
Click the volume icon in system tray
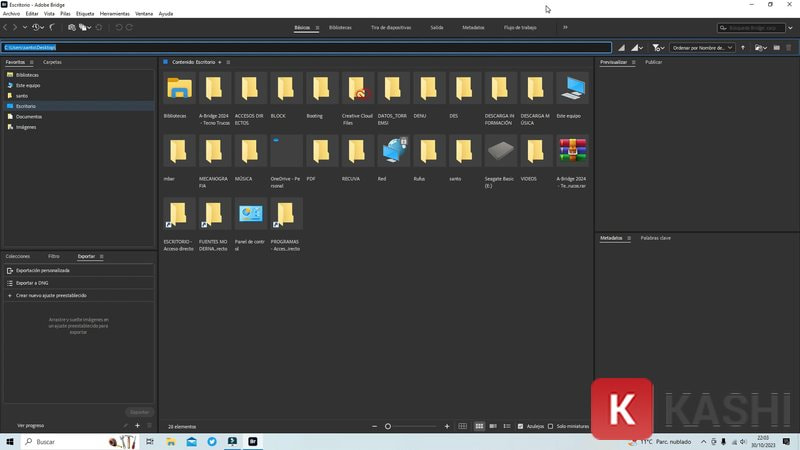click(x=743, y=442)
